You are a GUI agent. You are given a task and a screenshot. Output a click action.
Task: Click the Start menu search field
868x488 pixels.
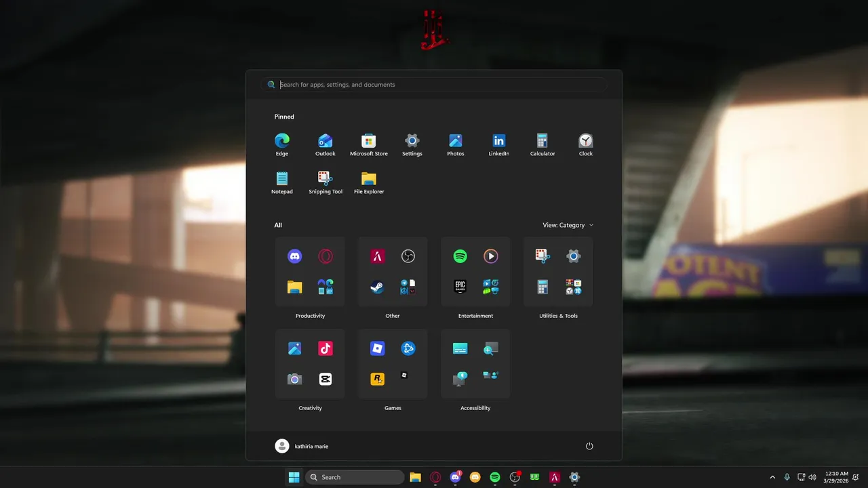coord(434,85)
